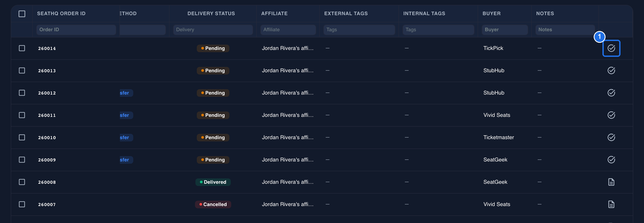
Task: Select order 260009 with its checkbox
Action: pos(22,160)
